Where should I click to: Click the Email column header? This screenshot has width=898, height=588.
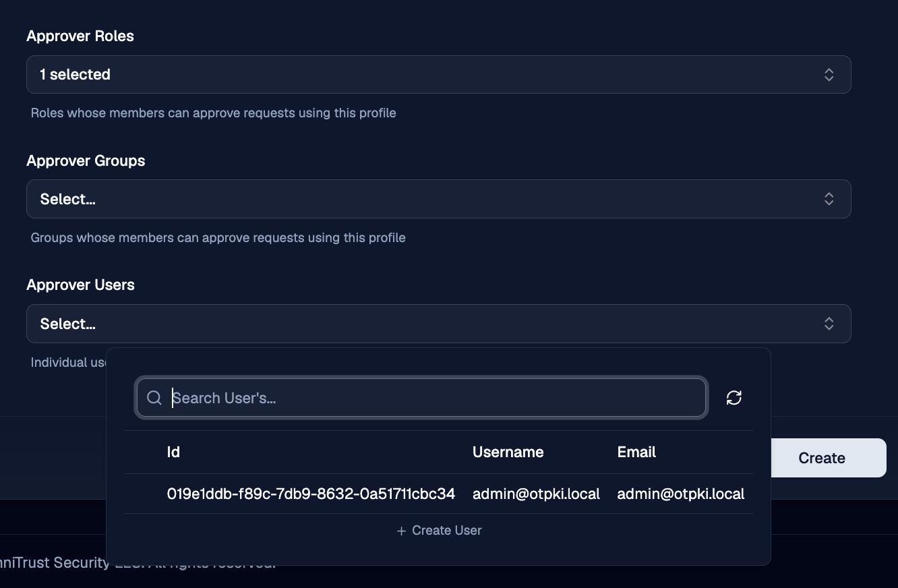[636, 452]
